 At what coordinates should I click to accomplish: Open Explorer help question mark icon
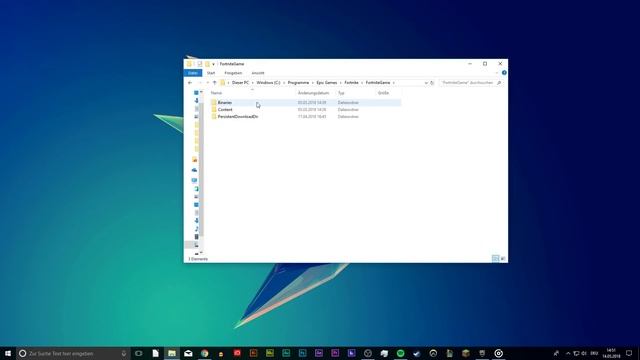(x=504, y=73)
